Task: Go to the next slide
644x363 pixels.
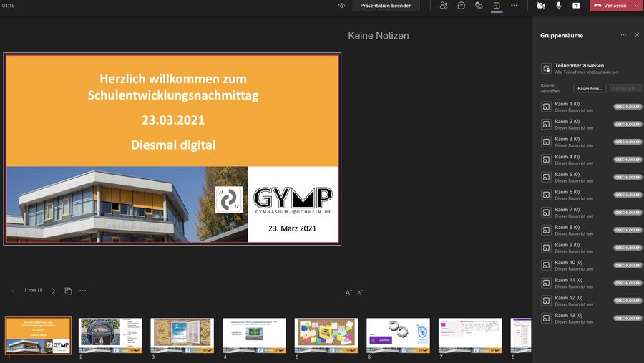Action: tap(54, 291)
